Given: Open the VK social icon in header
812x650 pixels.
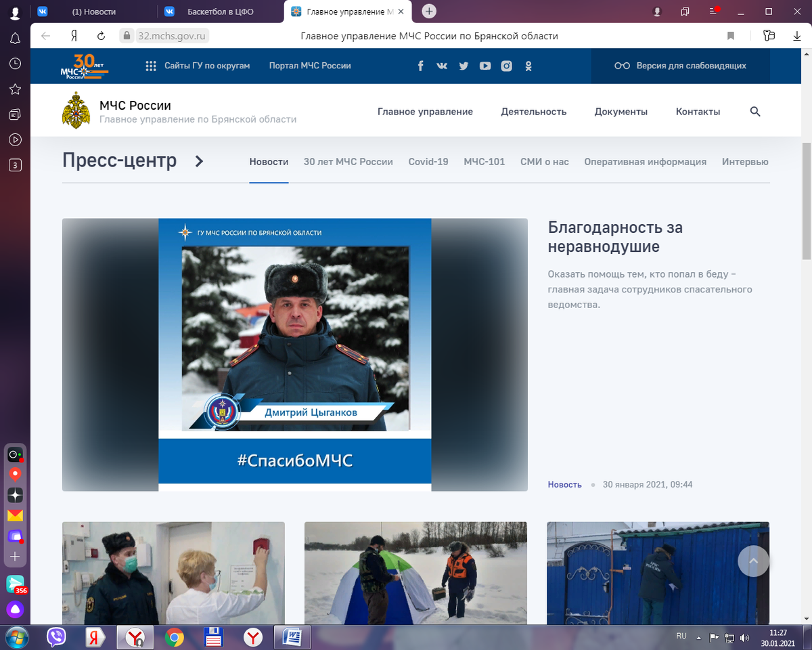Looking at the screenshot, I should 442,66.
